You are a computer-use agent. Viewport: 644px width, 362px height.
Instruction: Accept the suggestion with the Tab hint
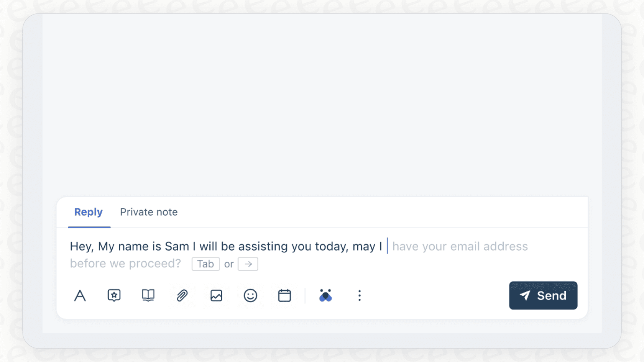pyautogui.click(x=205, y=264)
